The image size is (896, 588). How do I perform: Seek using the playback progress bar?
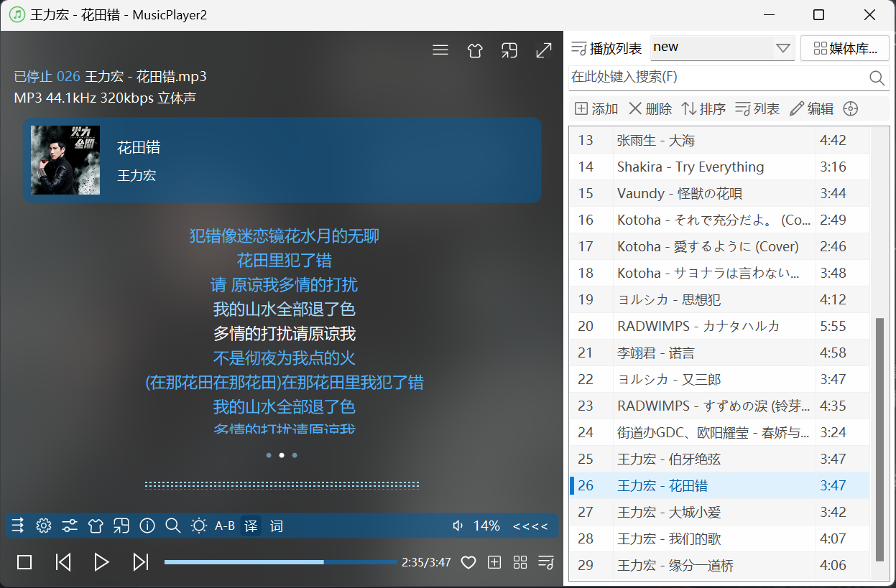[x=280, y=561]
